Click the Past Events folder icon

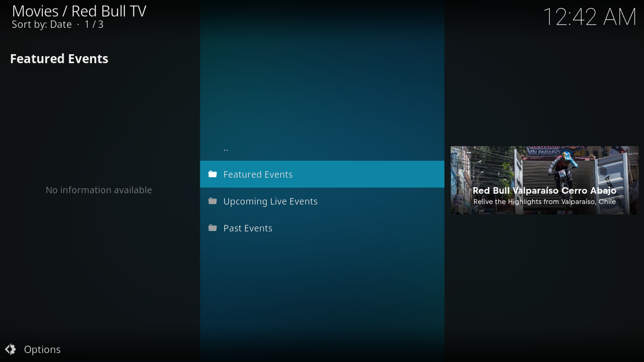(x=213, y=228)
